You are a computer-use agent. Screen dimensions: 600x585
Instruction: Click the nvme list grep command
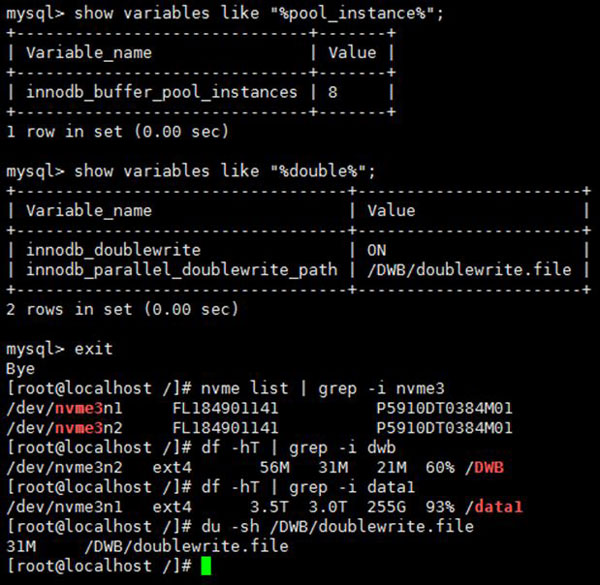tap(323, 388)
